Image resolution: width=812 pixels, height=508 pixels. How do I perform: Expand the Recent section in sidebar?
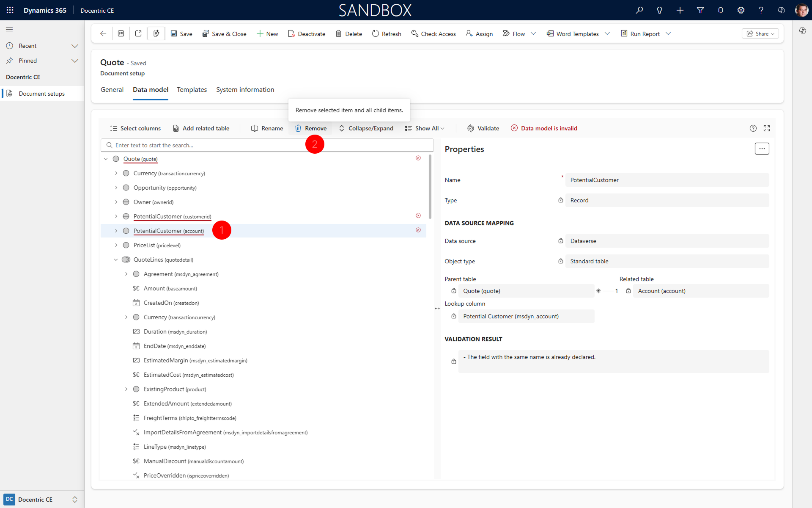tap(75, 46)
